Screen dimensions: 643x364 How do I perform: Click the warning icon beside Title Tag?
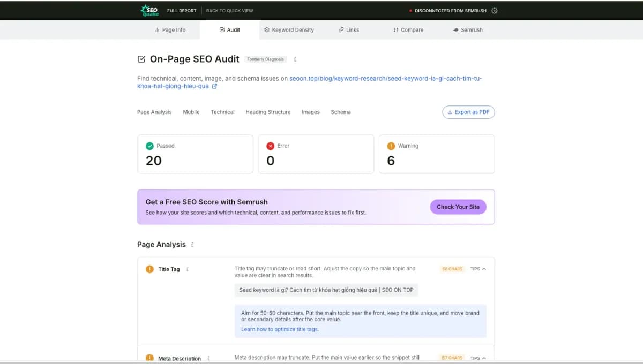[x=149, y=269]
